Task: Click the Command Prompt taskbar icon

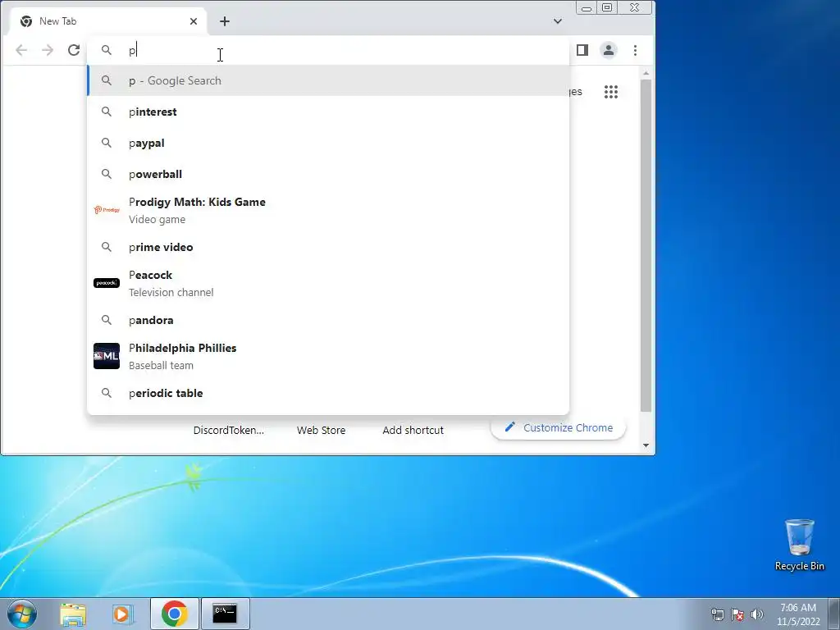Action: point(225,614)
